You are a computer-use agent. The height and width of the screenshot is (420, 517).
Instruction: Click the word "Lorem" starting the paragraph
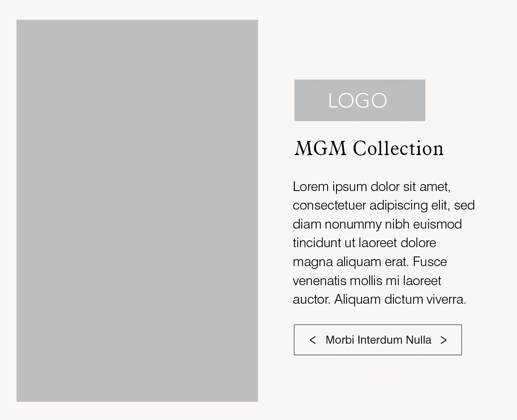pos(311,187)
